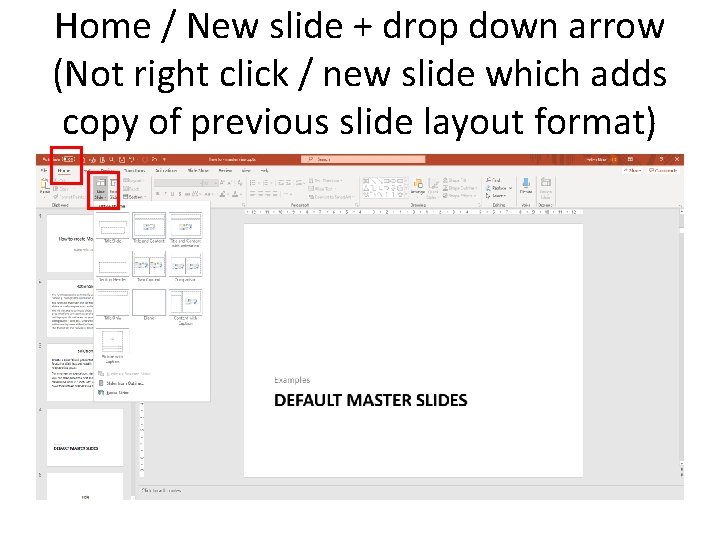Screen dimensions: 720x540
Task: Open the Section dropdown in the Slides group
Action: point(135,197)
